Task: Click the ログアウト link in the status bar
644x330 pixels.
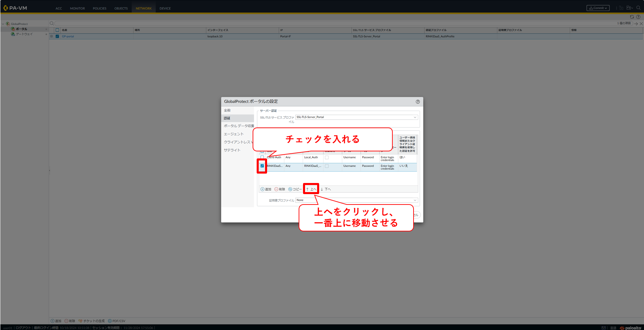Action: click(23, 328)
